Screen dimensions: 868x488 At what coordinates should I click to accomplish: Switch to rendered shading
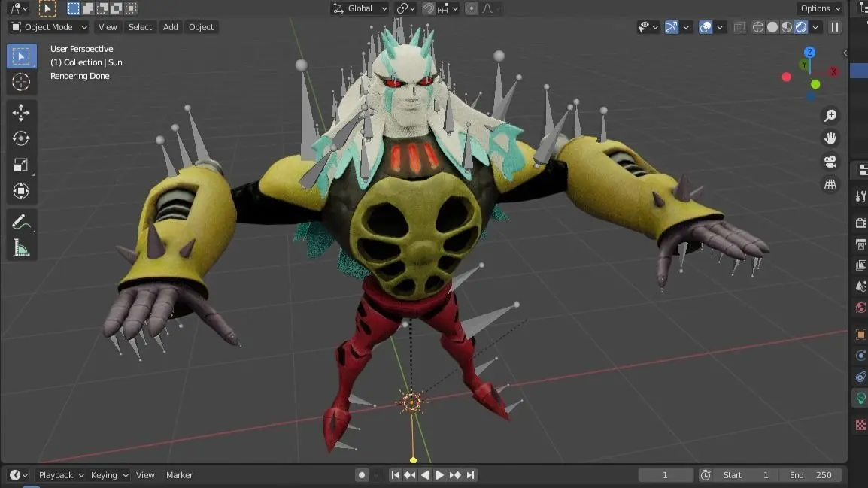coord(801,27)
